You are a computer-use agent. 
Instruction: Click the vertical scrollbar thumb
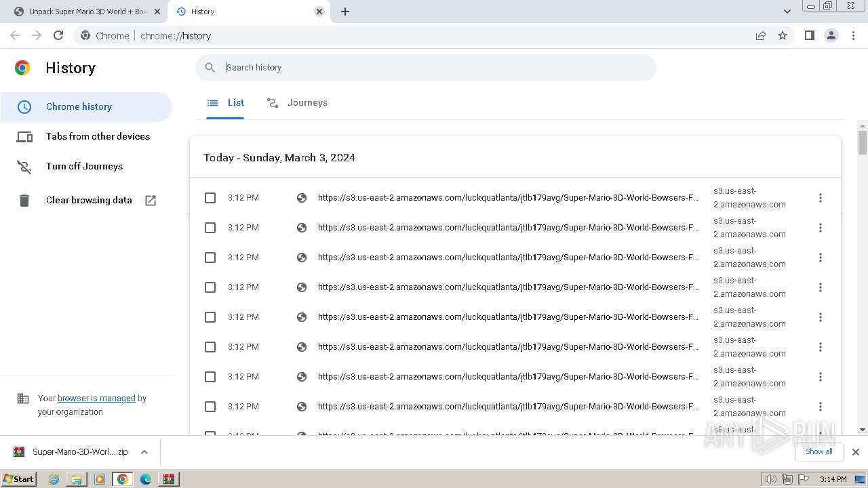coord(863,142)
